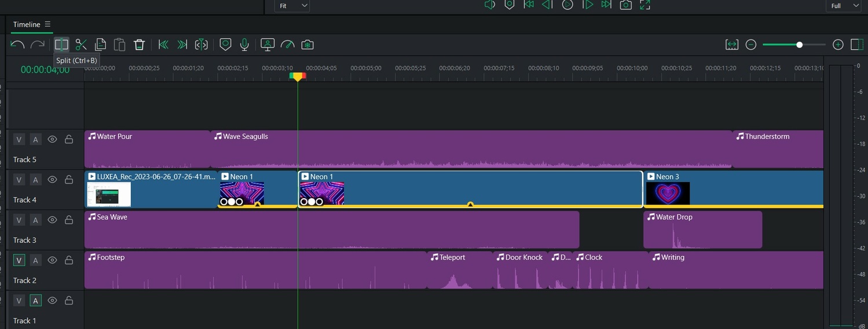The width and height of the screenshot is (868, 329).
Task: Start voice-over recording with microphone icon
Action: 245,45
